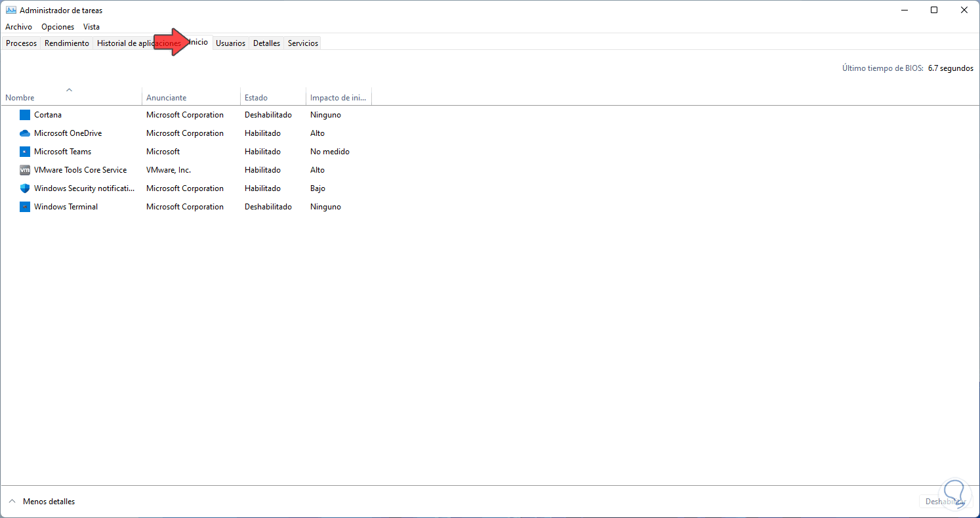The height and width of the screenshot is (518, 980).
Task: Click Deshabilitado status for Cortana
Action: [268, 115]
